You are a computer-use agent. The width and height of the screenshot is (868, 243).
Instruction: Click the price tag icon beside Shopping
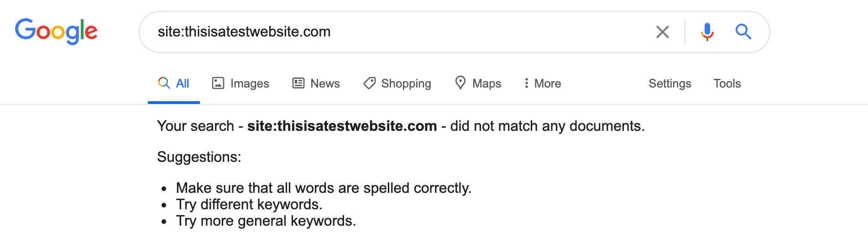(x=369, y=83)
